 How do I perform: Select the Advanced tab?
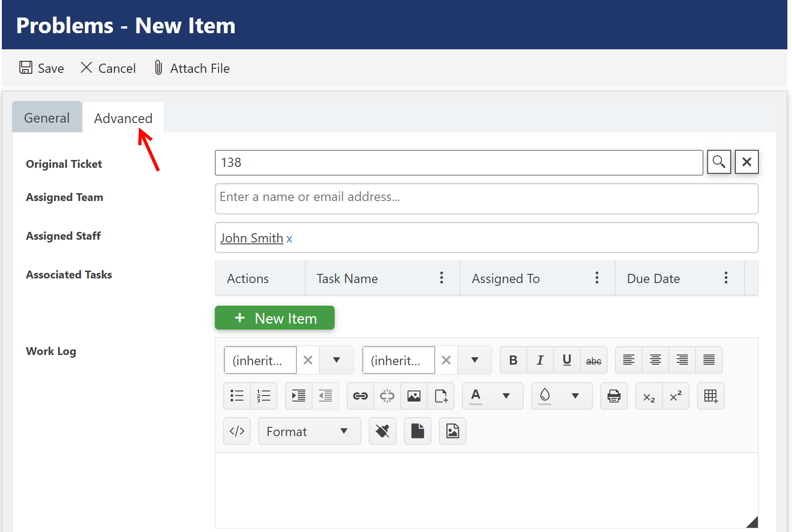click(x=123, y=118)
